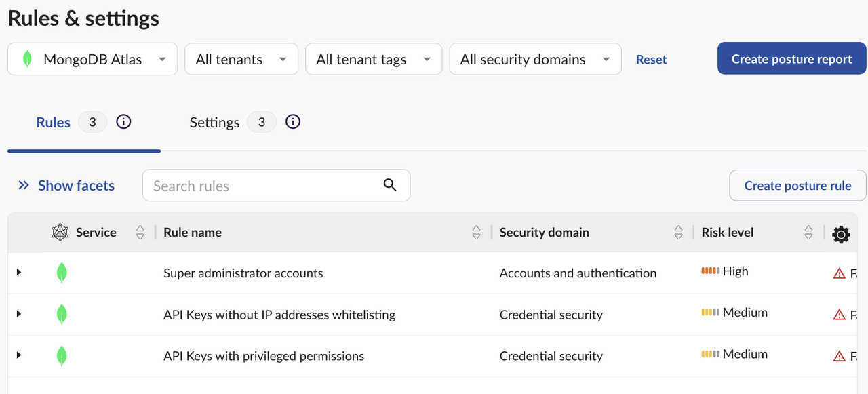Click the info icon beside Settings tab
The height and width of the screenshot is (394, 868).
point(292,122)
